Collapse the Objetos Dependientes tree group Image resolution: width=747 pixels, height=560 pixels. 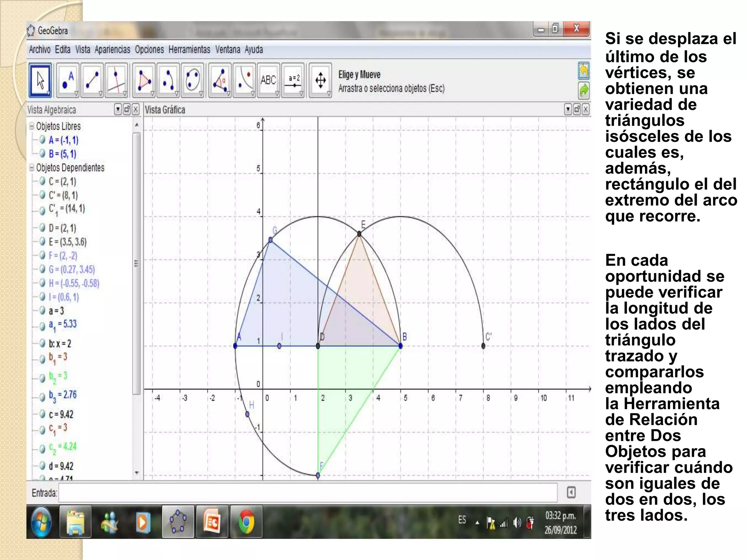[32, 168]
